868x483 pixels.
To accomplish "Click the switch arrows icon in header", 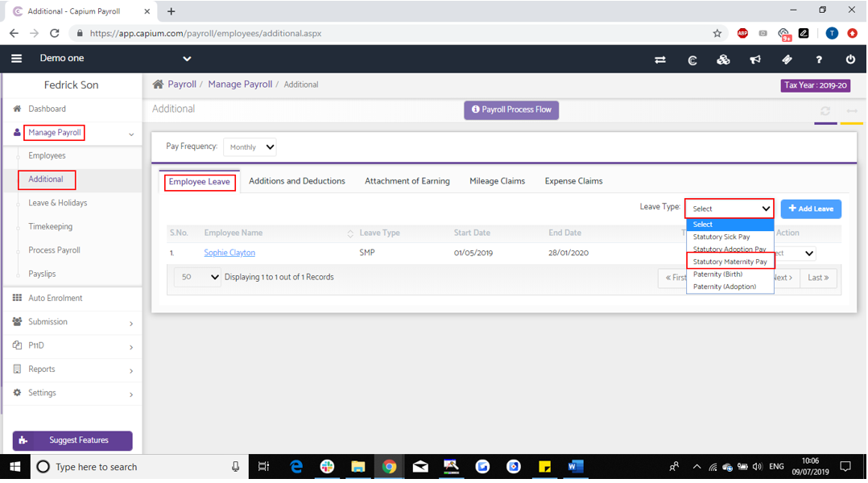I will pyautogui.click(x=660, y=60).
